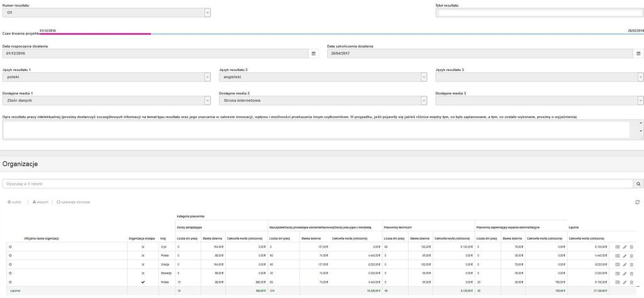Delete the Słowacja organization row

(x=631, y=273)
